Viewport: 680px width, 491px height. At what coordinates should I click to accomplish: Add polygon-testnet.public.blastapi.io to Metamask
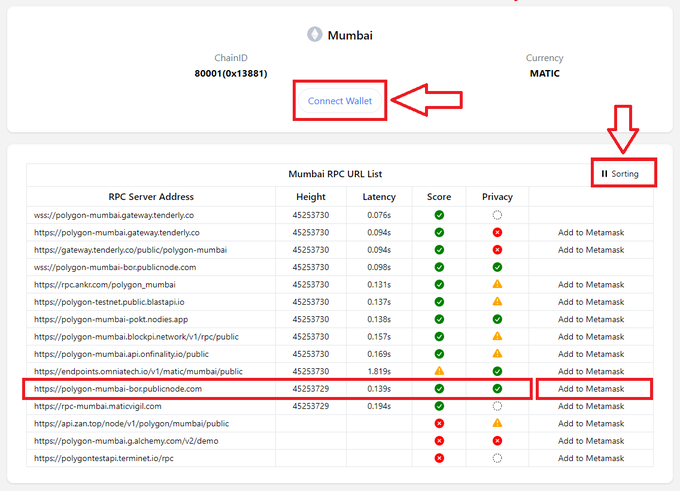(591, 302)
